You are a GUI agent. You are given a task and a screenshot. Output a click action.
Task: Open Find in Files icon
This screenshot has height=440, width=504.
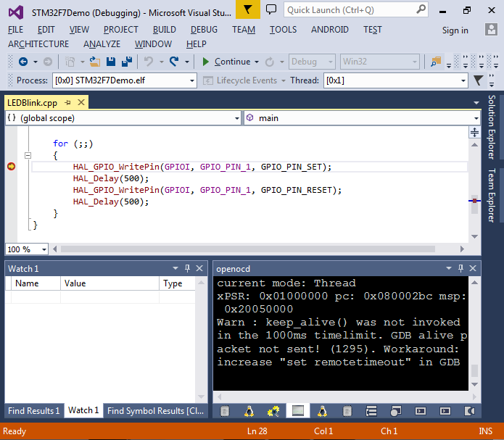(x=436, y=62)
